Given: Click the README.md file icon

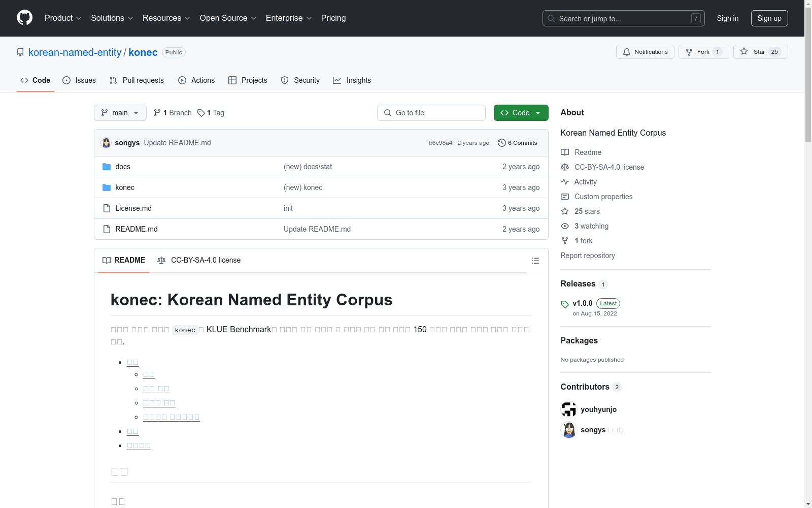Looking at the screenshot, I should [107, 229].
